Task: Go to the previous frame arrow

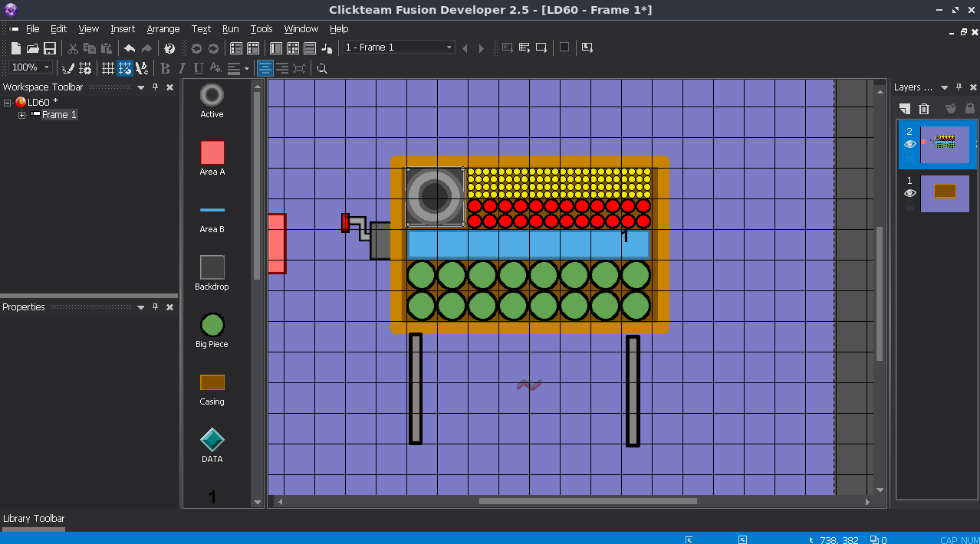Action: pyautogui.click(x=465, y=48)
